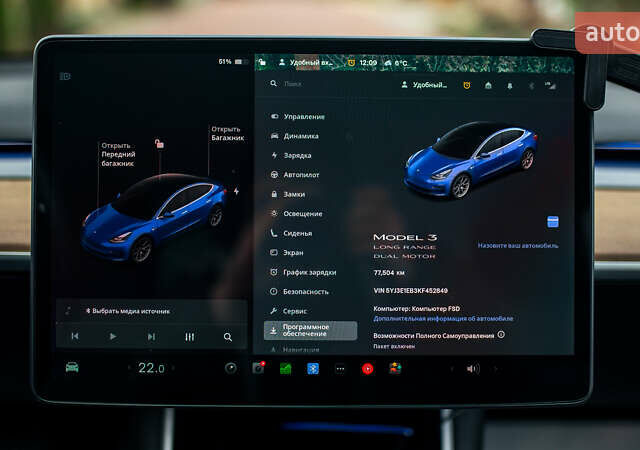Select the Зарядка menu item
This screenshot has width=640, height=450.
(x=296, y=156)
